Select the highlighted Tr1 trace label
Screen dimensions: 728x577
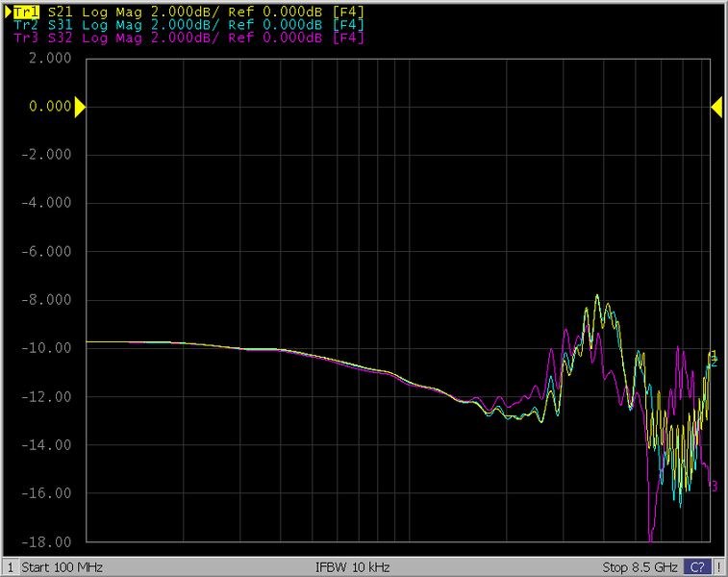[x=27, y=12]
